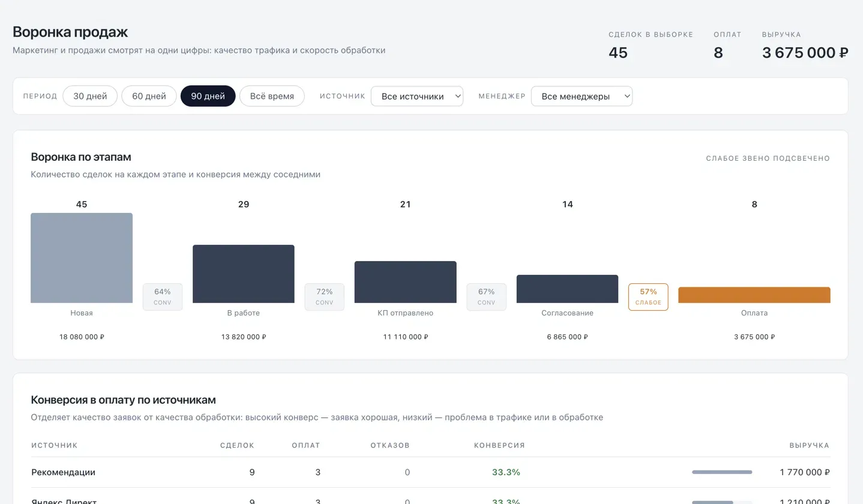This screenshot has height=504, width=863.
Task: Sort by the Источник column header
Action: pyautogui.click(x=55, y=446)
